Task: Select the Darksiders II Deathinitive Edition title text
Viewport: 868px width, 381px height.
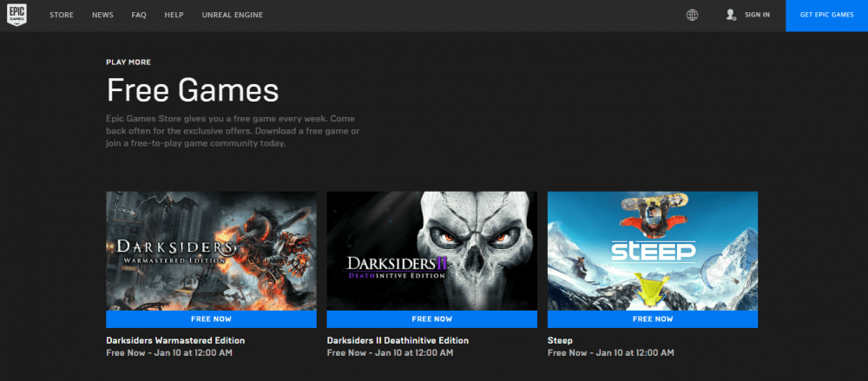Action: (398, 340)
